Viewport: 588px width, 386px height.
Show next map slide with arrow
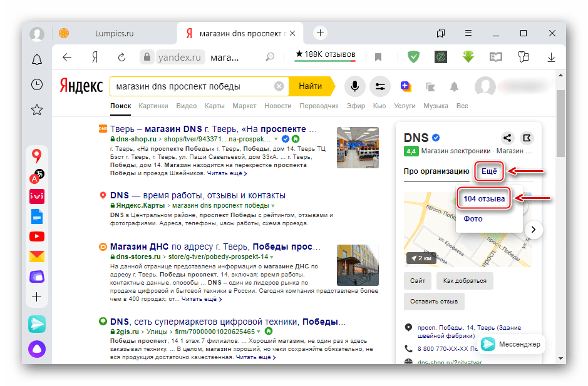point(533,229)
